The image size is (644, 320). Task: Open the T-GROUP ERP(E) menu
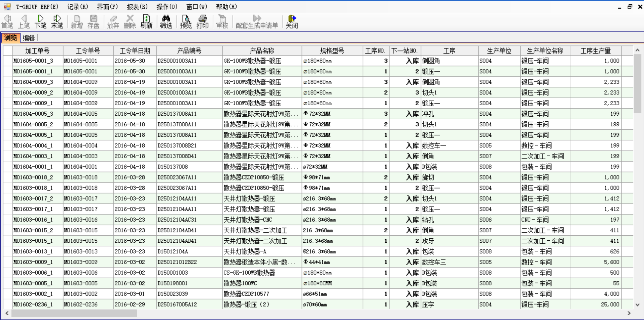(37, 7)
